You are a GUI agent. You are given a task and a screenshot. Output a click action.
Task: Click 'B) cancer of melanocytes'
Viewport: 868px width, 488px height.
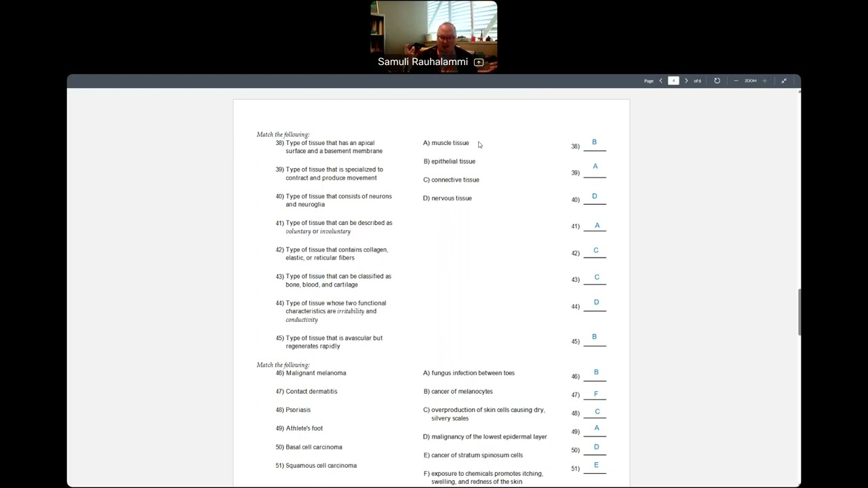click(x=458, y=391)
